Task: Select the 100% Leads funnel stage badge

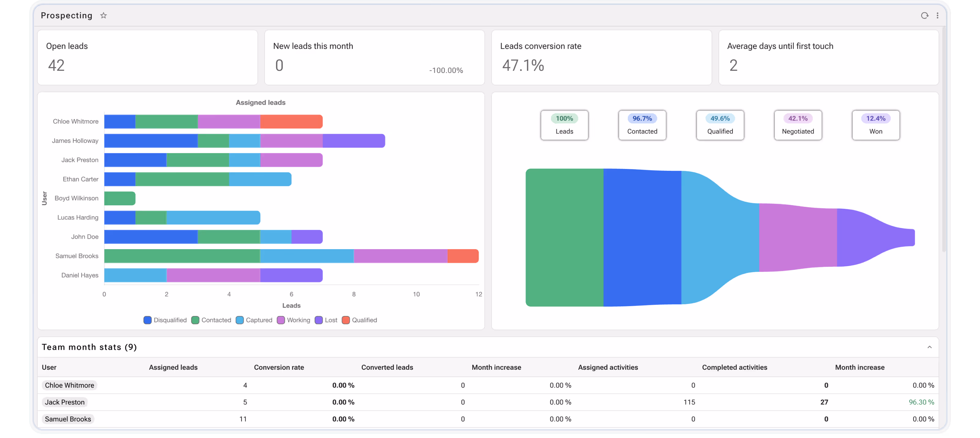Action: (565, 125)
